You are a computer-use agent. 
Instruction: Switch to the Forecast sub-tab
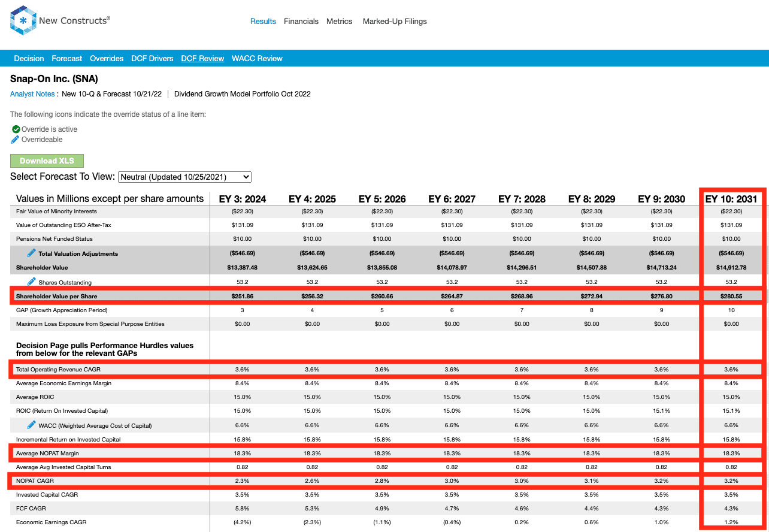(67, 59)
